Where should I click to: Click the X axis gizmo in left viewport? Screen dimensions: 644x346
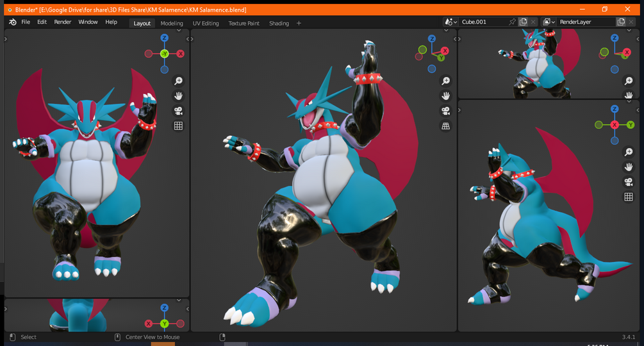(x=180, y=54)
